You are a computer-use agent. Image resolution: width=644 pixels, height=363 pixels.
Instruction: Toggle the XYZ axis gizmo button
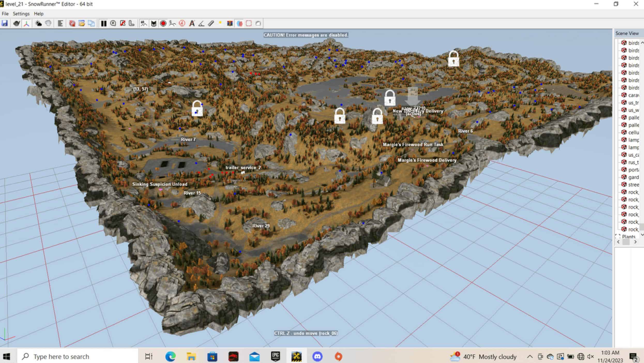26,24
